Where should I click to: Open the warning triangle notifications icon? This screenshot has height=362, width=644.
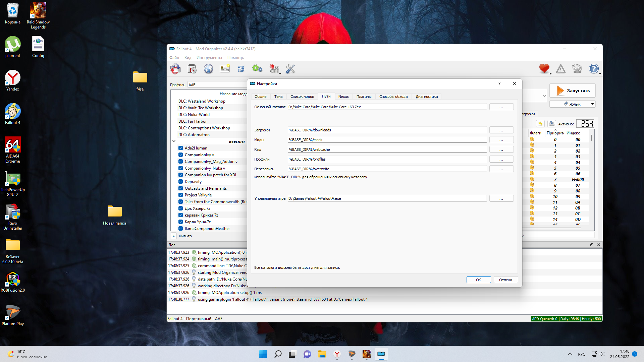tap(560, 69)
